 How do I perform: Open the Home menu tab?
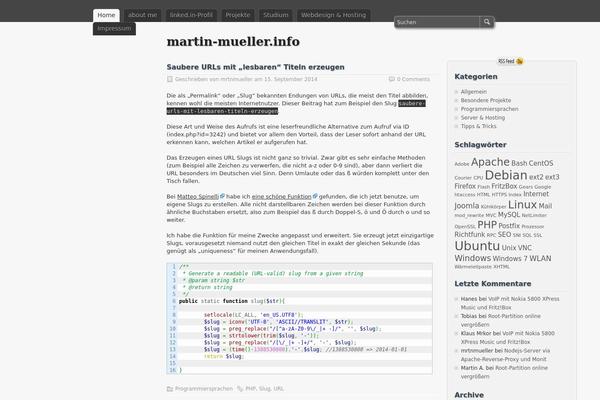(106, 15)
